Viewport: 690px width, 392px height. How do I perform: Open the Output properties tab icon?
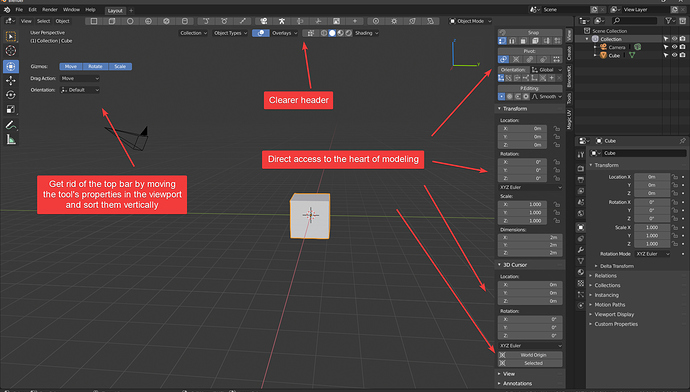tap(581, 180)
